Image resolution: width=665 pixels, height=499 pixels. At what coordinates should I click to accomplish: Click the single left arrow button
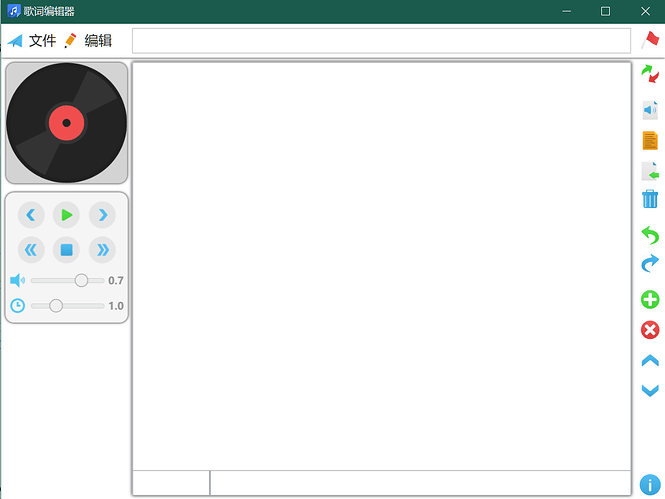point(31,215)
